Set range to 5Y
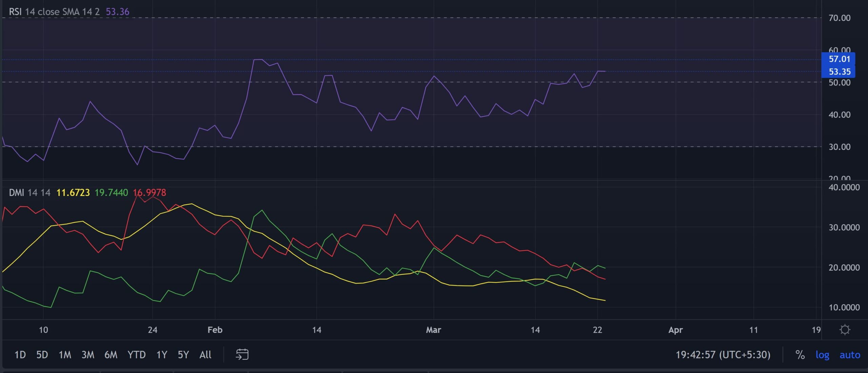Image resolution: width=868 pixels, height=373 pixels. point(183,355)
